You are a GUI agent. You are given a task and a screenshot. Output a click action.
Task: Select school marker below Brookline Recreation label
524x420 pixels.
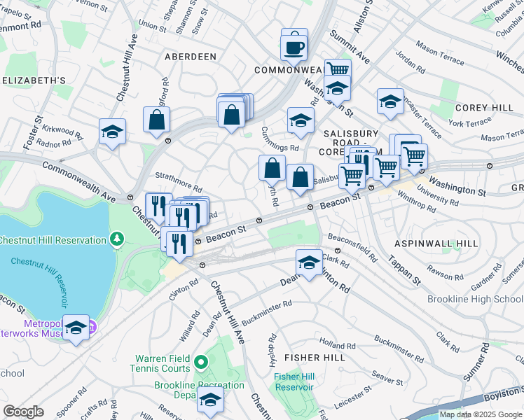(x=210, y=401)
